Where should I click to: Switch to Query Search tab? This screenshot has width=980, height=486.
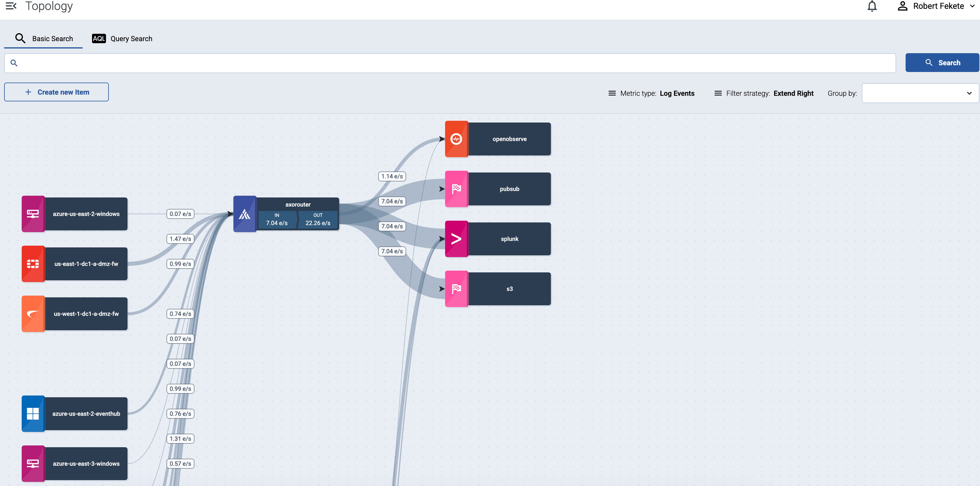122,38
